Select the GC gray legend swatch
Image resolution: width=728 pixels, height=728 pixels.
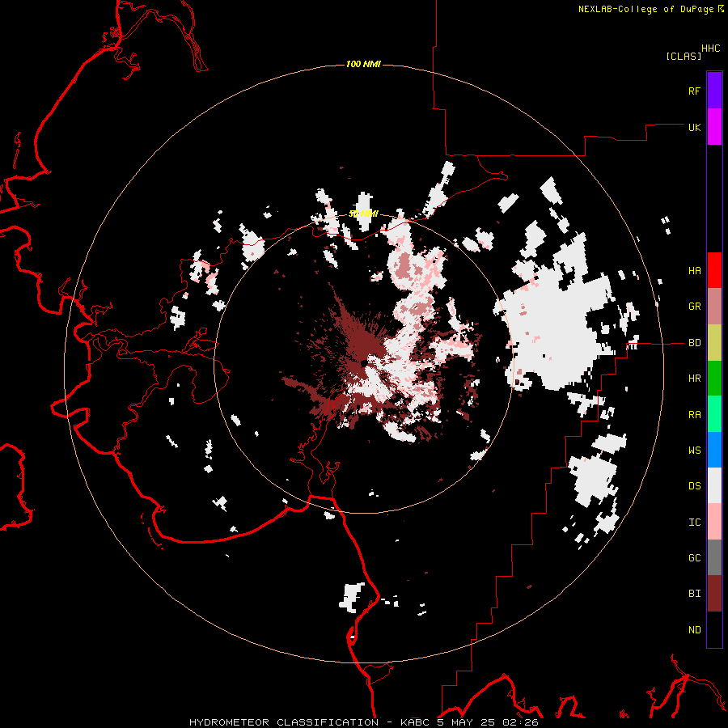point(714,557)
